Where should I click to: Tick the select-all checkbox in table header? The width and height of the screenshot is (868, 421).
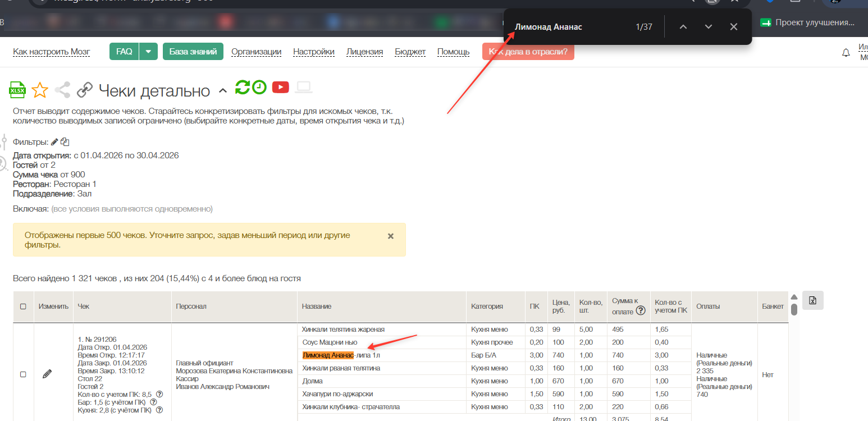(23, 306)
